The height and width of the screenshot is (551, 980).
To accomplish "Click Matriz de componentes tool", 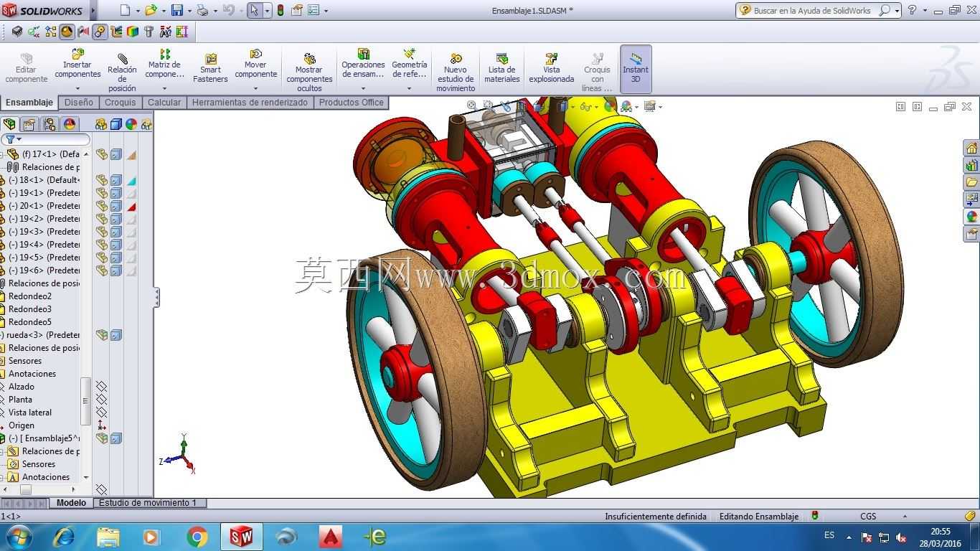I will point(165,65).
